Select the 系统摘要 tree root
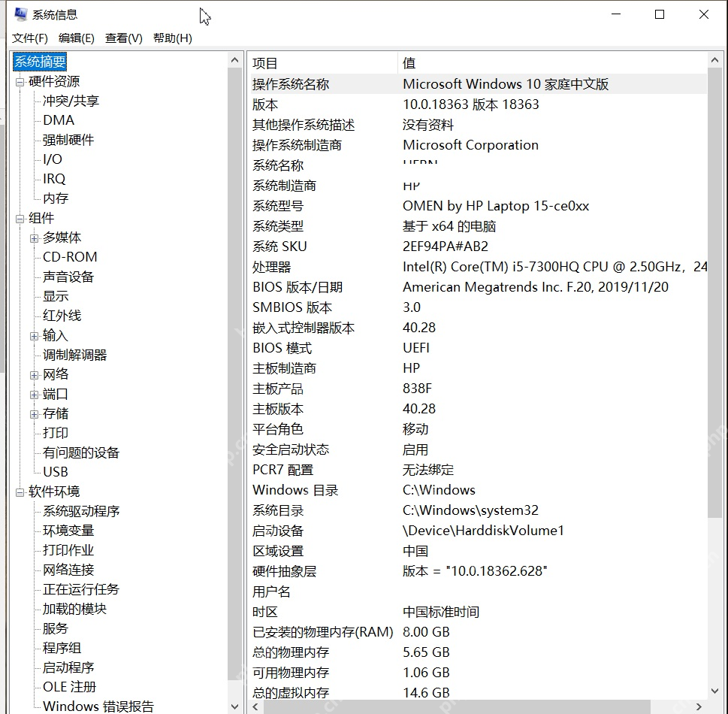The width and height of the screenshot is (728, 714). click(40, 62)
